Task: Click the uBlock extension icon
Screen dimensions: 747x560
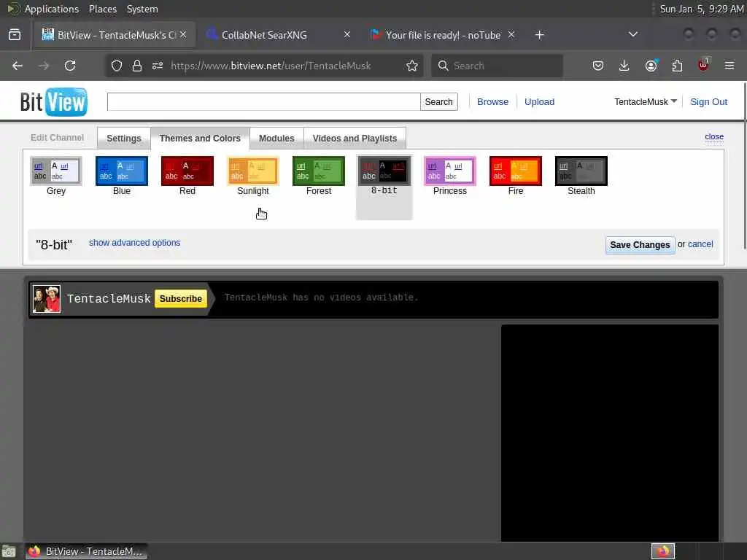Action: [703, 65]
